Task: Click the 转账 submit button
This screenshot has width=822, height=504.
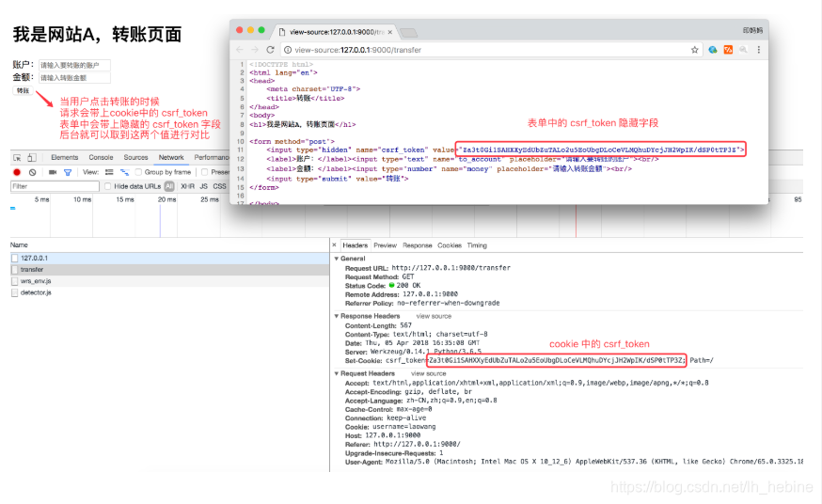Action: coord(24,90)
